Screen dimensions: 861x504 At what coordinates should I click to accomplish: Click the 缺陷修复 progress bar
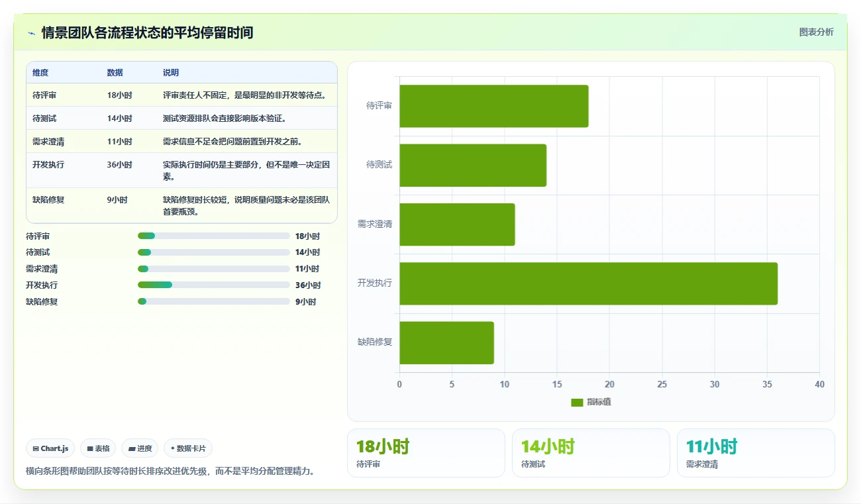(x=214, y=301)
